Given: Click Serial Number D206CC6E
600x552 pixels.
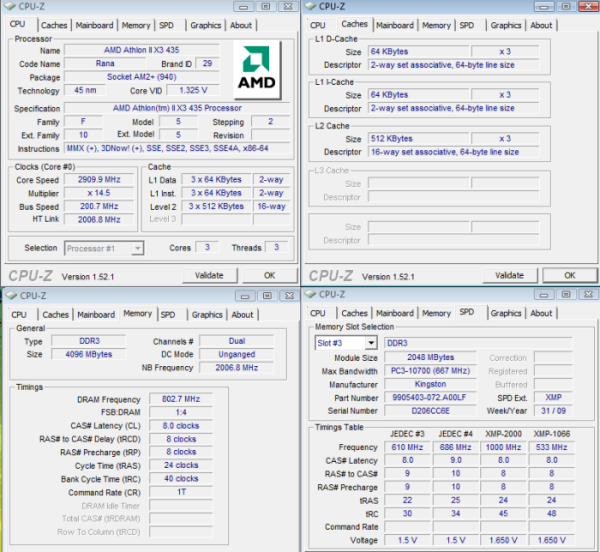Looking at the screenshot, I should click(430, 411).
